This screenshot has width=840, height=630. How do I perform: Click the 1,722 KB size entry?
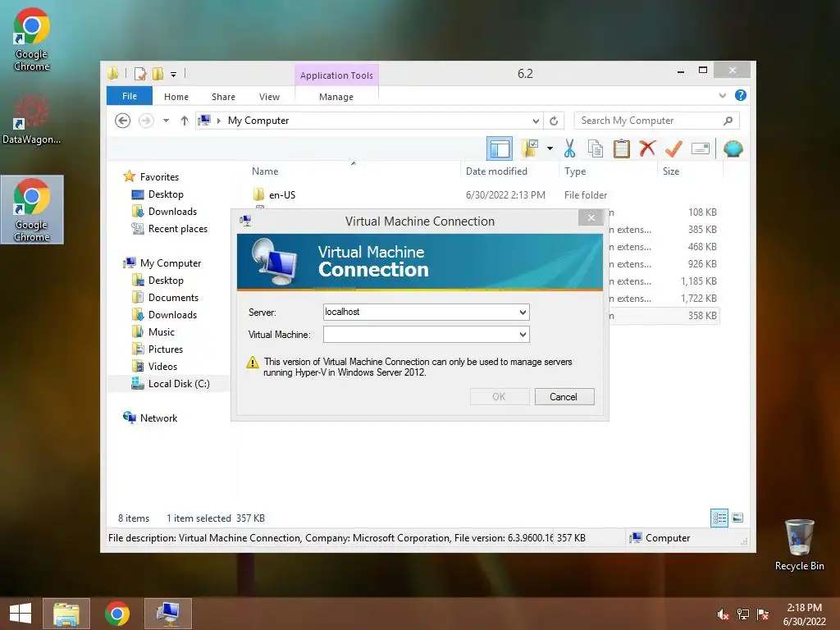click(699, 299)
